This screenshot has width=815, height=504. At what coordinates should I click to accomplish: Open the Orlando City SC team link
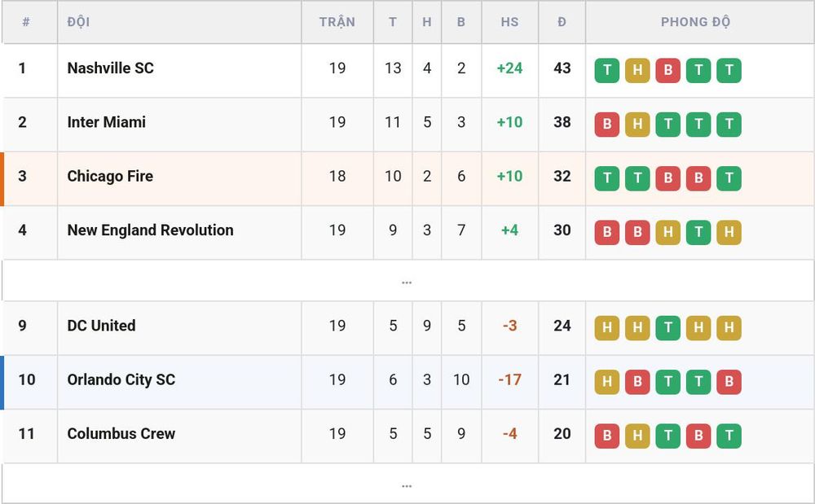[121, 379]
